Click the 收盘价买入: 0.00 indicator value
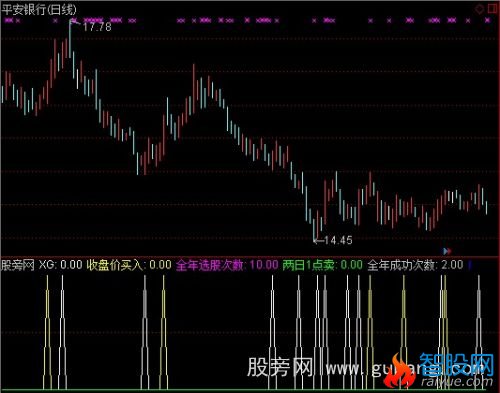500x393 pixels. click(129, 265)
